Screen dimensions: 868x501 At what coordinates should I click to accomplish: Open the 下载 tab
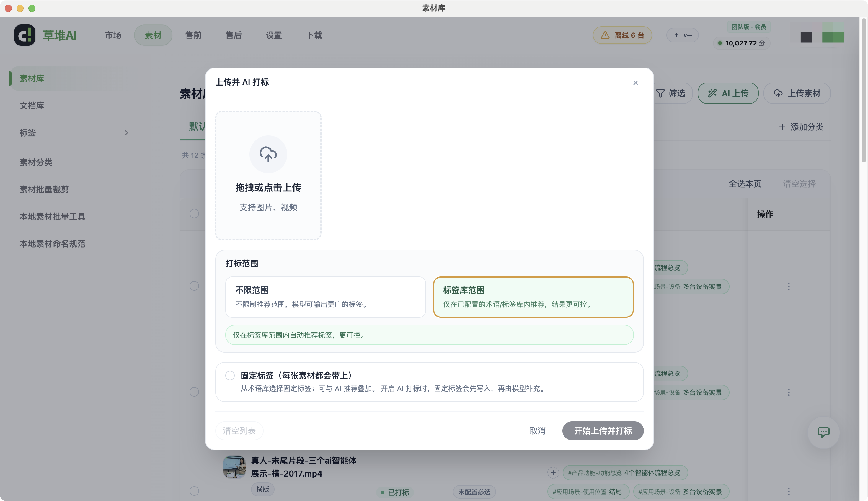[314, 35]
